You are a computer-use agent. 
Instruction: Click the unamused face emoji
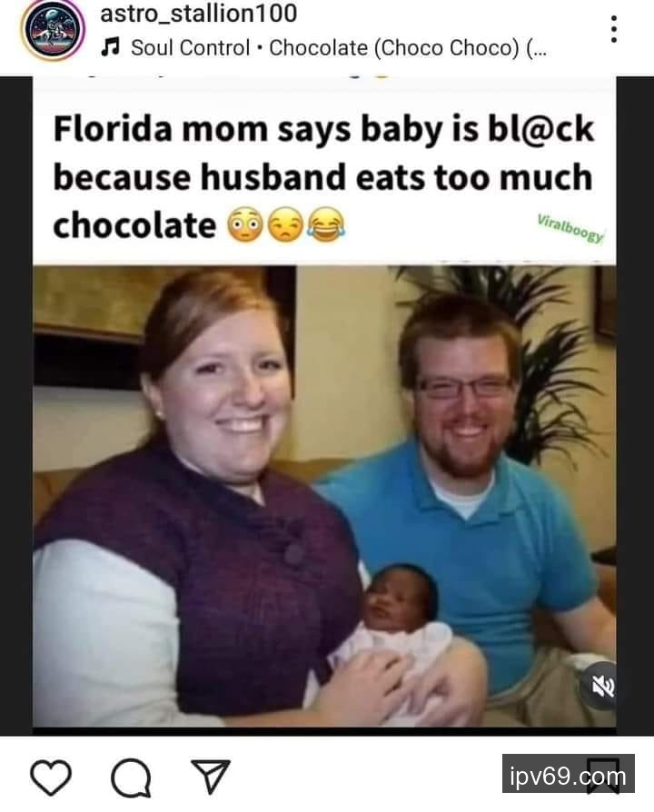(286, 224)
